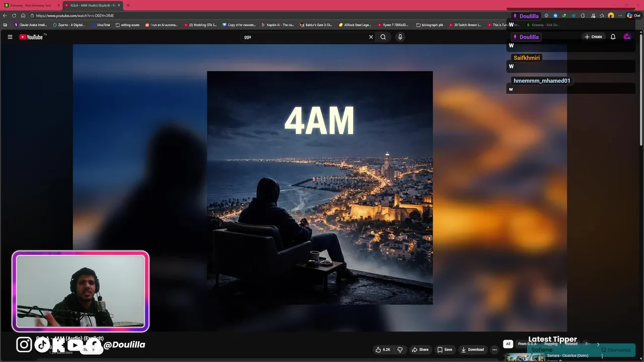Open '20 Twitch Stream I...' bookmark

[x=465, y=25]
